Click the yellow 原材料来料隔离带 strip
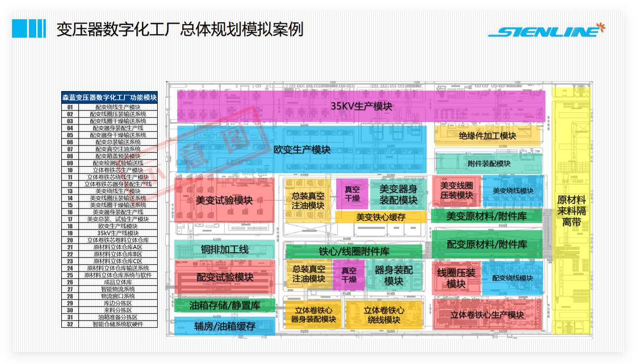 (x=571, y=211)
